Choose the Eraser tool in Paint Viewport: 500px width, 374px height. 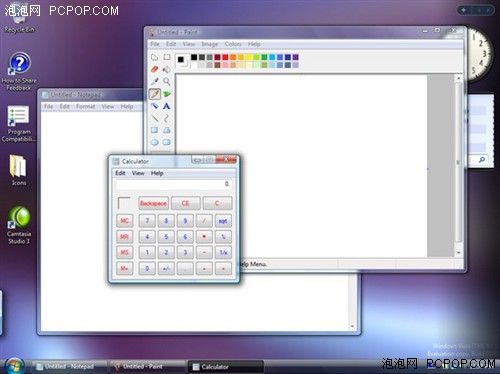[x=154, y=69]
